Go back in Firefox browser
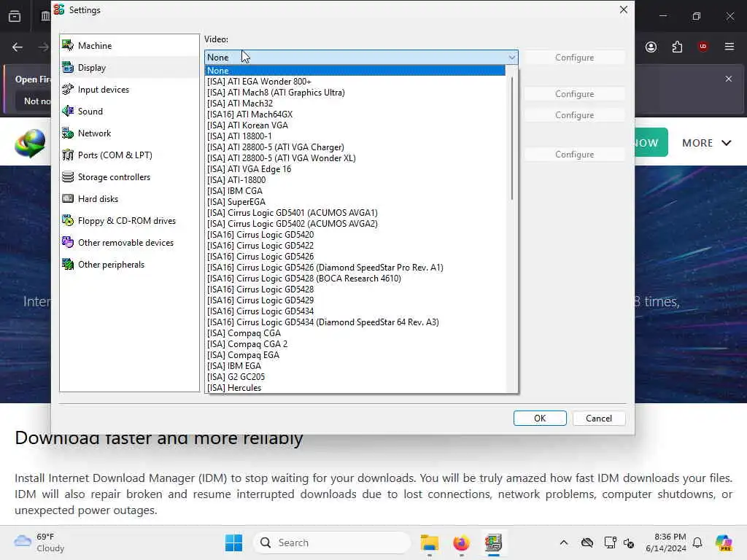 [18, 47]
